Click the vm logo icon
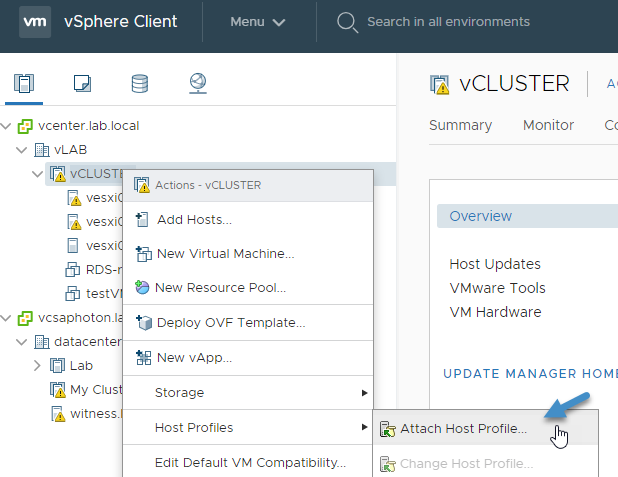618x477 pixels. pyautogui.click(x=35, y=22)
